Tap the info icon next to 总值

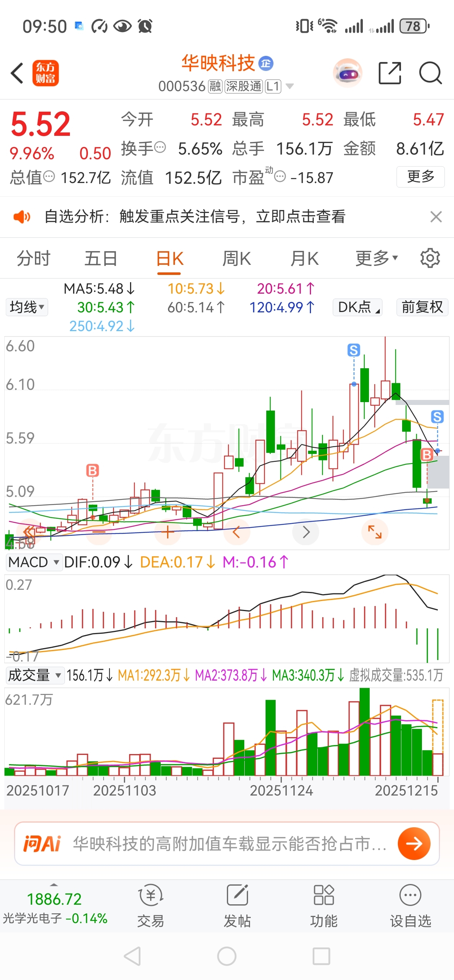[x=49, y=177]
